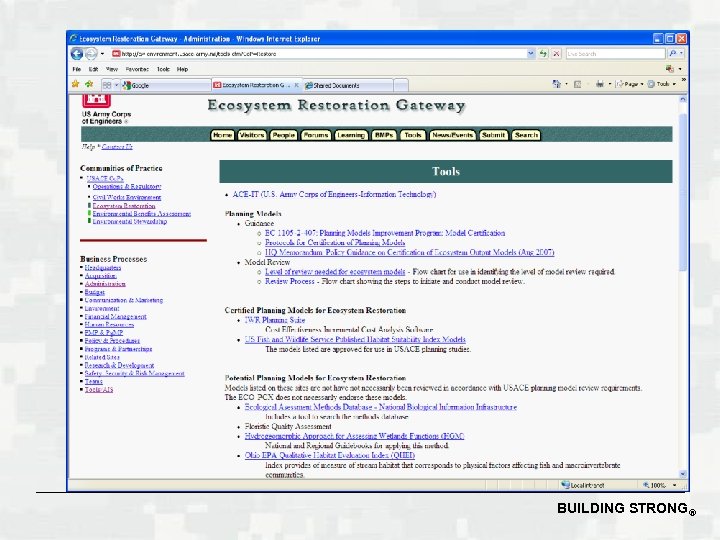Open the File menu
The width and height of the screenshot is (720, 540).
point(77,69)
